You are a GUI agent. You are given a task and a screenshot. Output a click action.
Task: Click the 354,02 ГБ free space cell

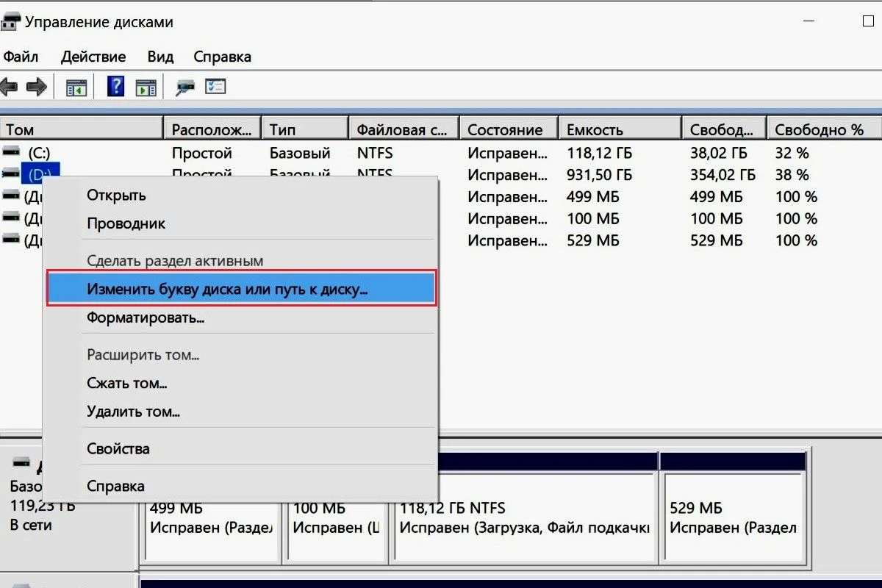[x=723, y=175]
